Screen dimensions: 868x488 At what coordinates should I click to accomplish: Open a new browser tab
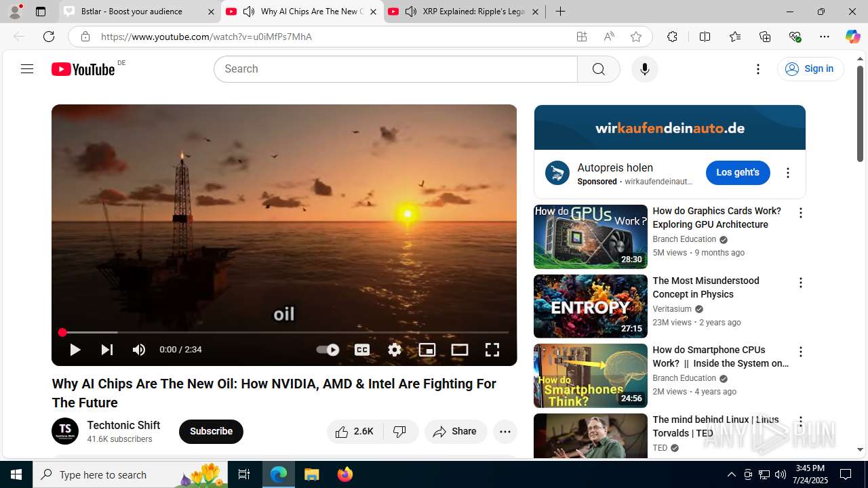(x=560, y=12)
